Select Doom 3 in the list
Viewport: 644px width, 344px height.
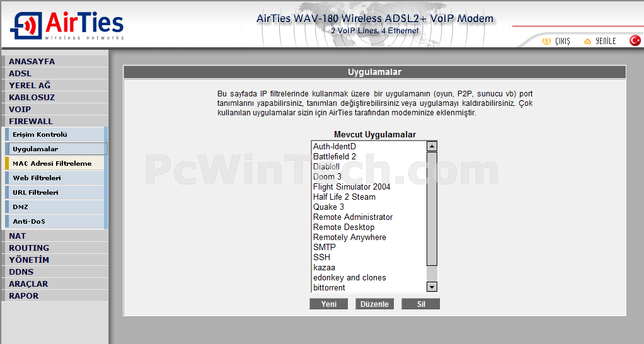(x=369, y=176)
